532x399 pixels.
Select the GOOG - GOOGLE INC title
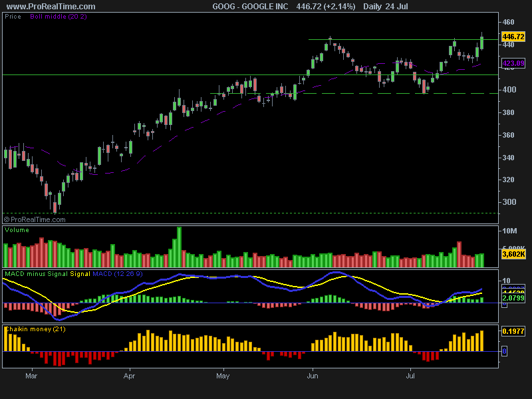click(x=250, y=7)
